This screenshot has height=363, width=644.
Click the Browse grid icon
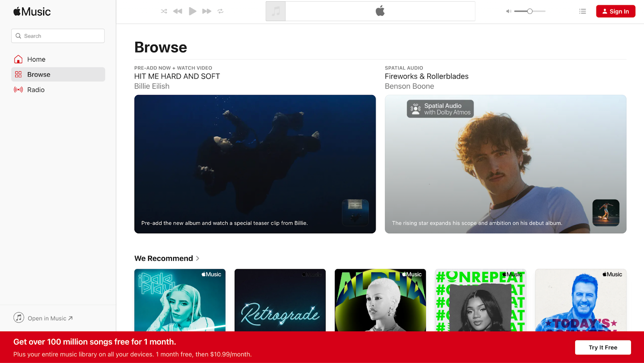click(x=18, y=75)
